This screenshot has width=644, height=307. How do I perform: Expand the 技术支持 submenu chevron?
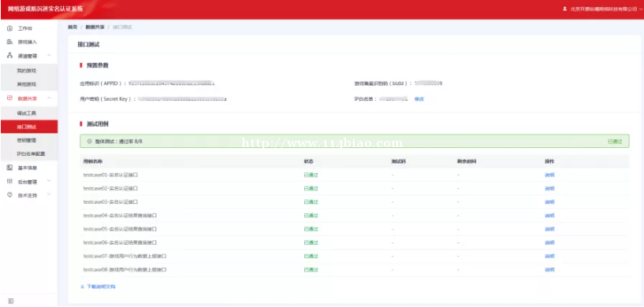click(49, 195)
